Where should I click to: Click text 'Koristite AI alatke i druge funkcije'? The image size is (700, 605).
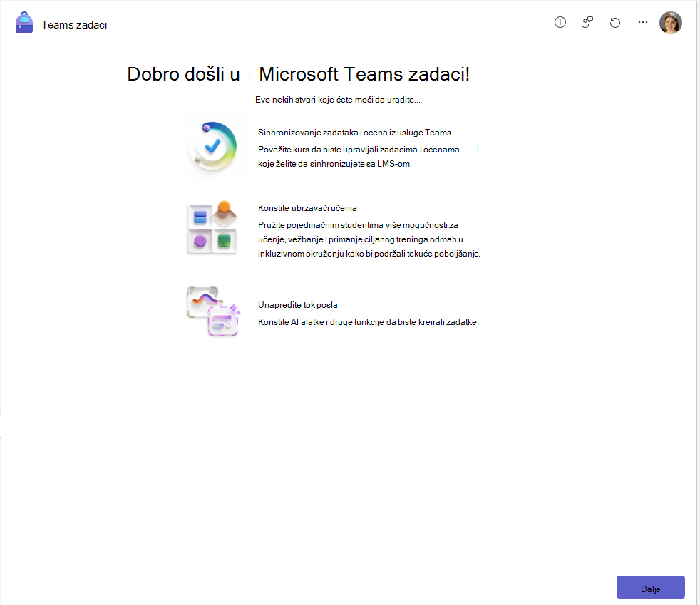(x=321, y=322)
